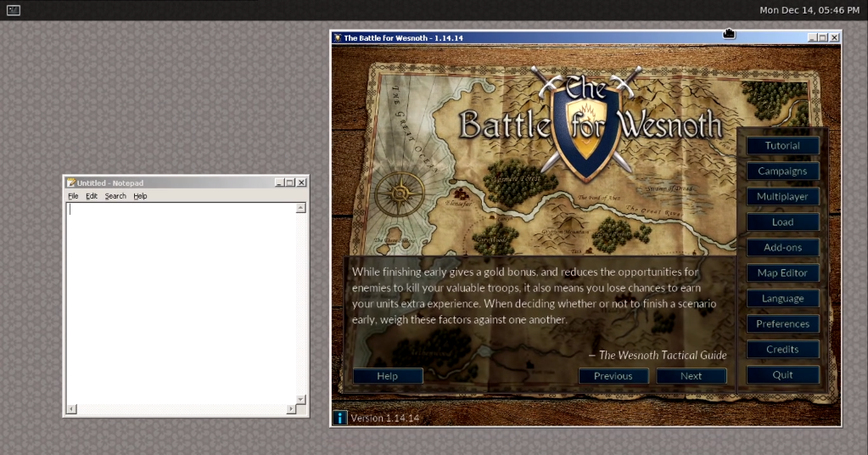View the game Credits
This screenshot has width=868, height=455.
point(782,349)
